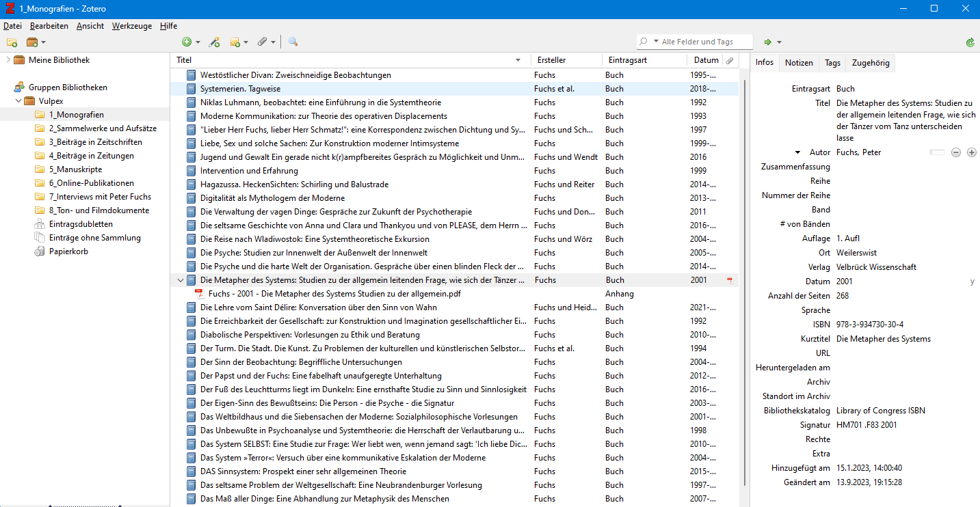Viewport: 980px width, 507px height.
Task: Click the Ort value Weilerswist
Action: tap(856, 253)
